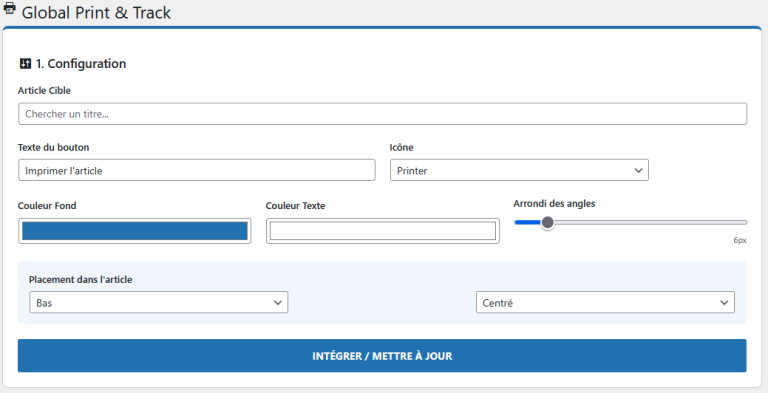
Task: Open the Icône dropdown showing Printer
Action: click(x=519, y=170)
